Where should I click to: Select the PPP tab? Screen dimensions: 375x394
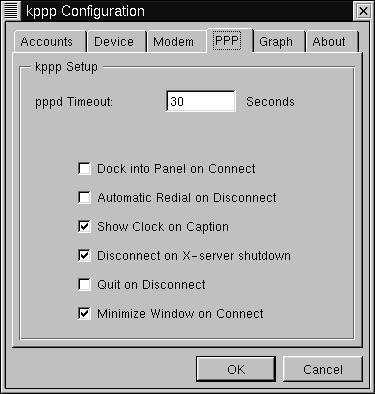(x=227, y=41)
